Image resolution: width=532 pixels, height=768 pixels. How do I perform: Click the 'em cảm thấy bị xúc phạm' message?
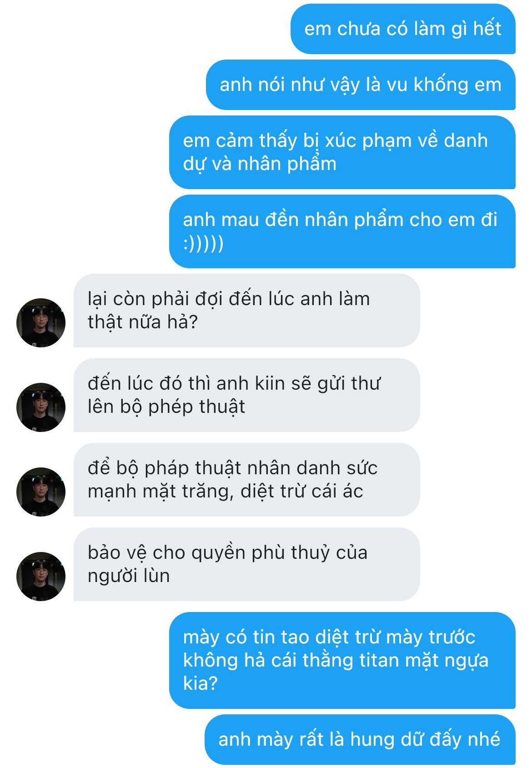342,152
